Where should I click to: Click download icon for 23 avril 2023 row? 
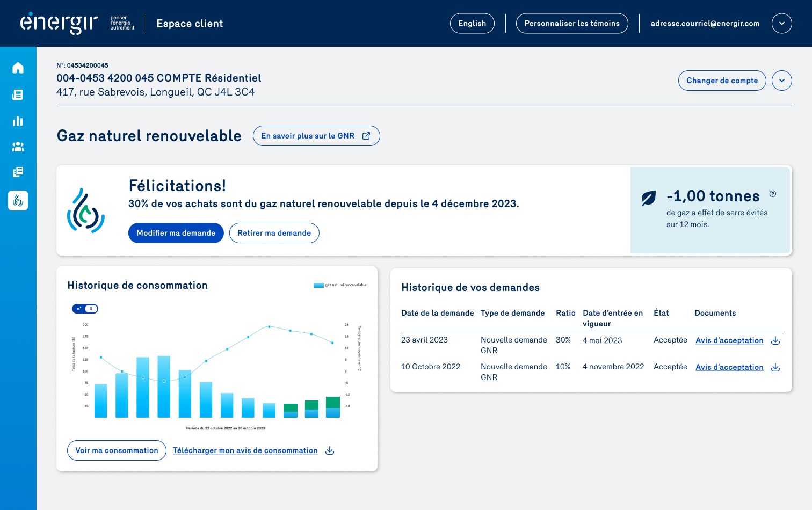tap(775, 340)
